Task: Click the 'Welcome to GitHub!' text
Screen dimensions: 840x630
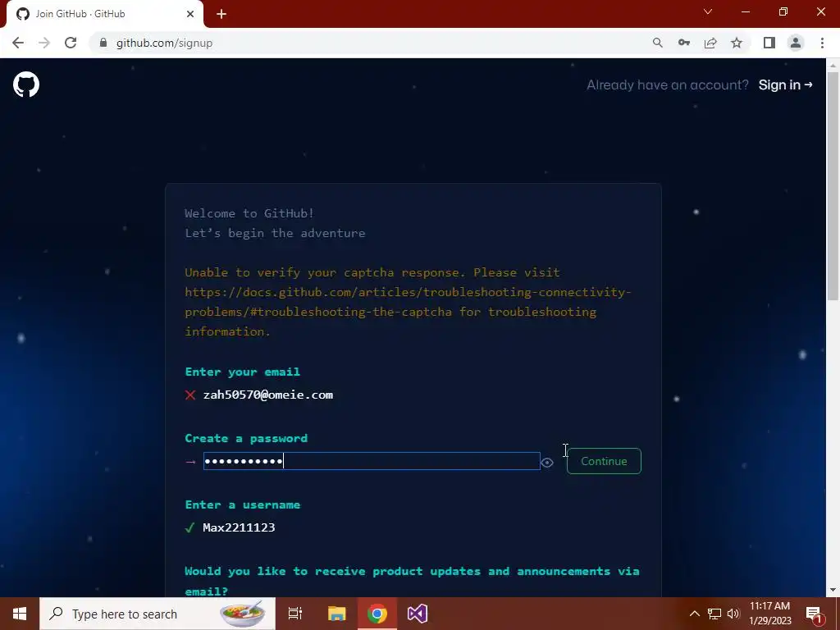Action: [x=249, y=213]
